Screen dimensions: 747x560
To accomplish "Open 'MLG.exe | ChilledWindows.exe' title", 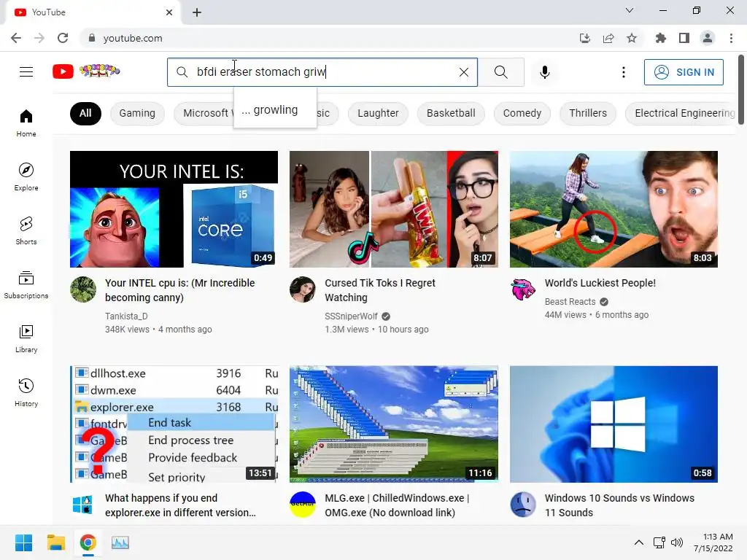I will tap(397, 505).
